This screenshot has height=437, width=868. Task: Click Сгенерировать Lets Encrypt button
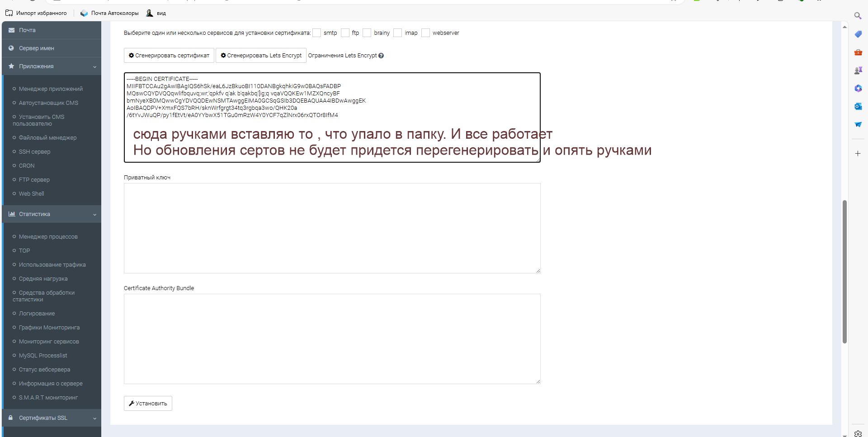[x=261, y=56]
